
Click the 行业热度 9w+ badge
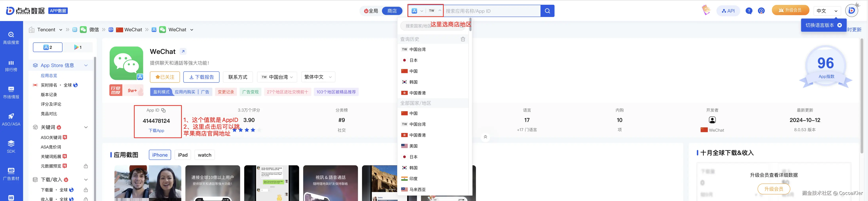pos(126,90)
